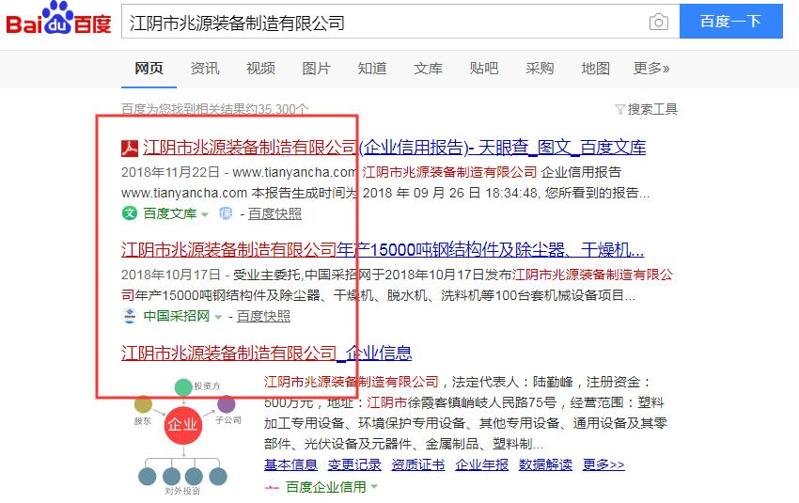
Task: Open camera image search icon
Action: pyautogui.click(x=658, y=22)
